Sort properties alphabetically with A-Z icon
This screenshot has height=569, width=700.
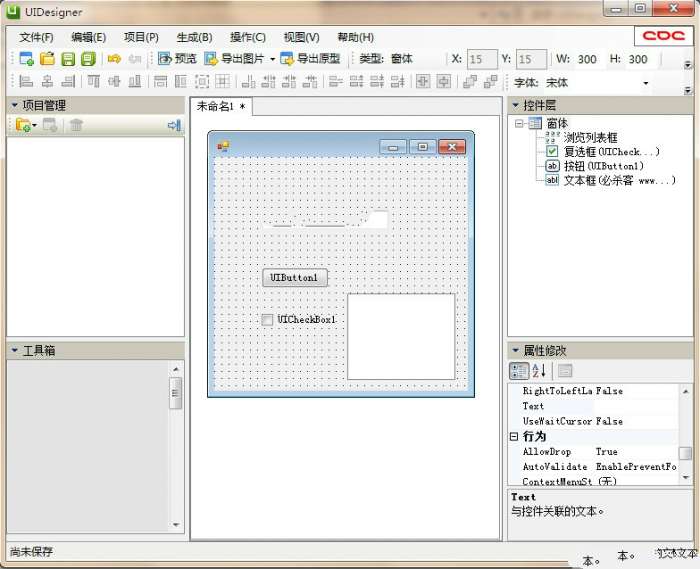(x=538, y=371)
